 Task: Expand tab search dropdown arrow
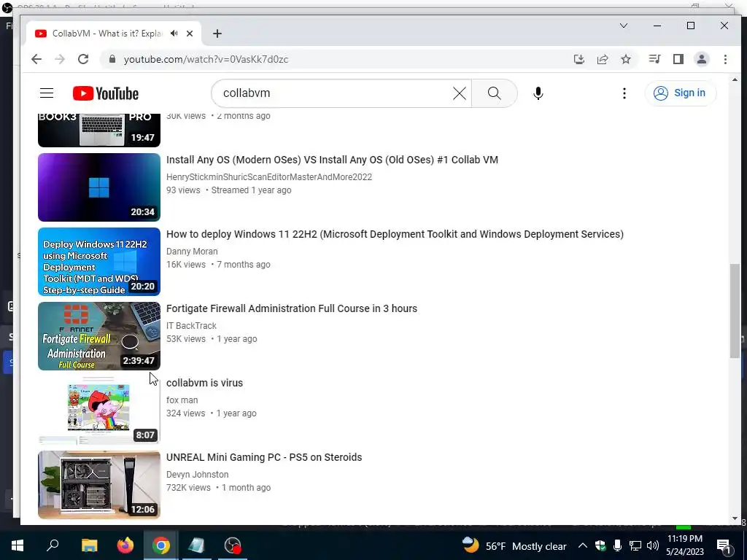point(624,26)
